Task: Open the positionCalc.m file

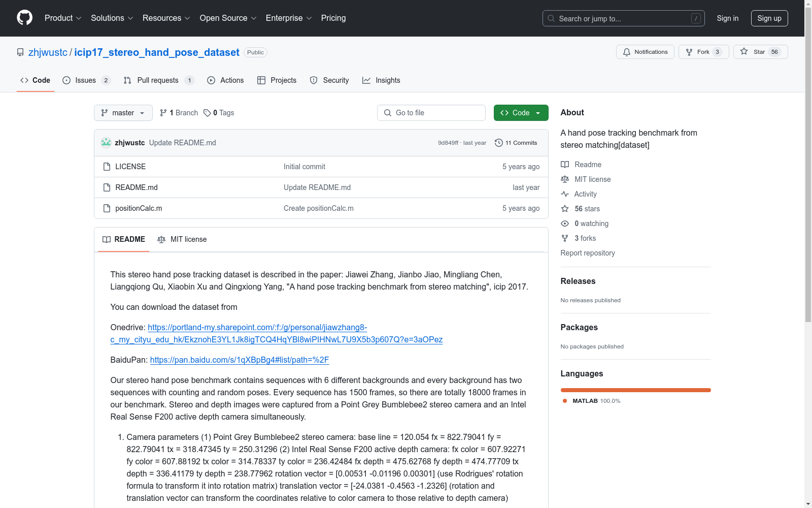Action: [x=139, y=208]
